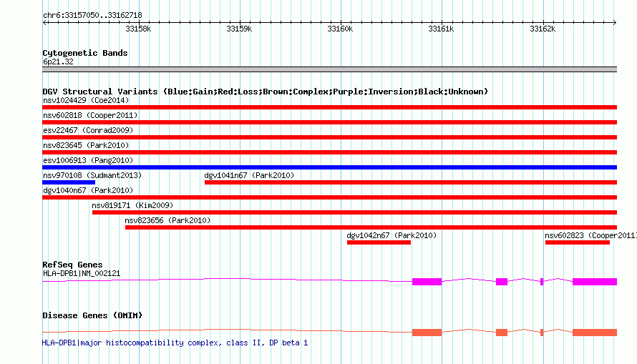Click the esv22467 (Conrad2009) label
Image resolution: width=637 pixels, height=364 pixels.
88,130
